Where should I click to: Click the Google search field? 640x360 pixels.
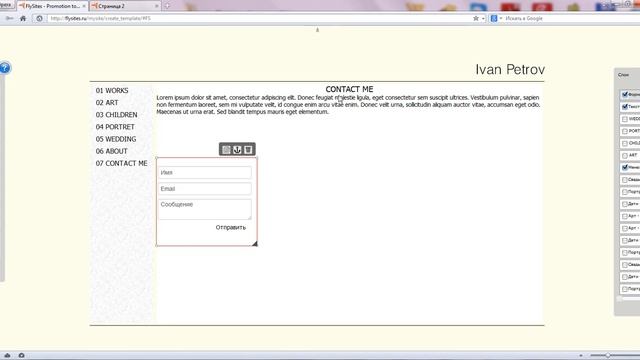click(571, 18)
